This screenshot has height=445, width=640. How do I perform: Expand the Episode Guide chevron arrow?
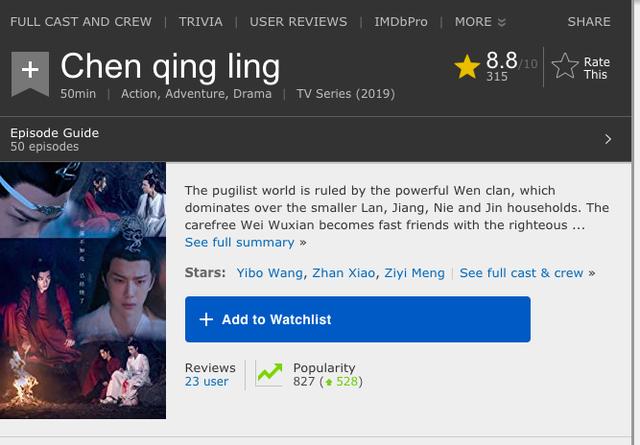coord(608,140)
